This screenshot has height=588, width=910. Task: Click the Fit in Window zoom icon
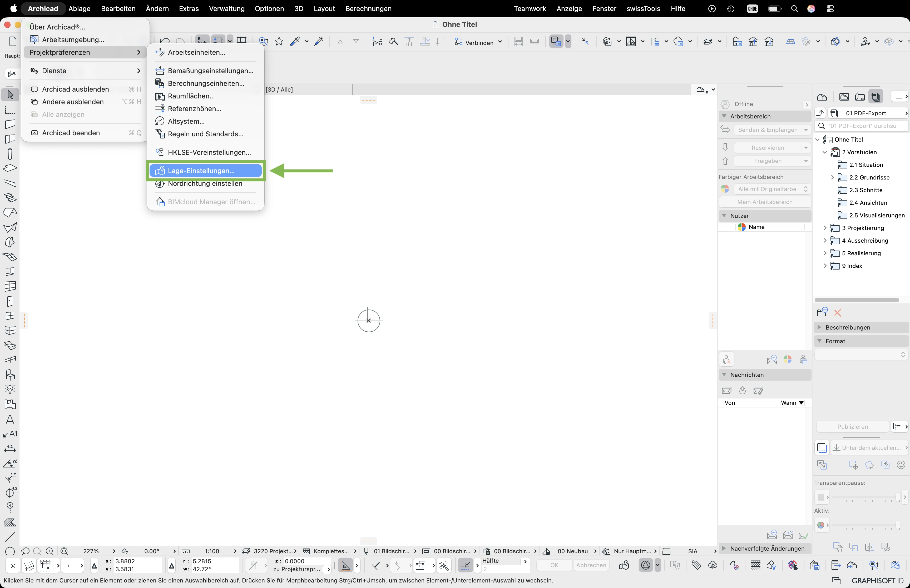[x=64, y=551]
